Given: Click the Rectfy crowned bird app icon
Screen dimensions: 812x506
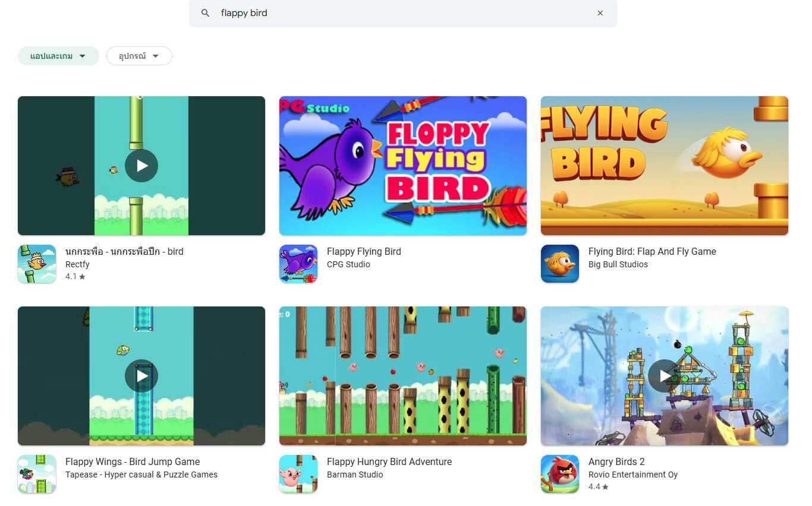Looking at the screenshot, I should point(37,264).
